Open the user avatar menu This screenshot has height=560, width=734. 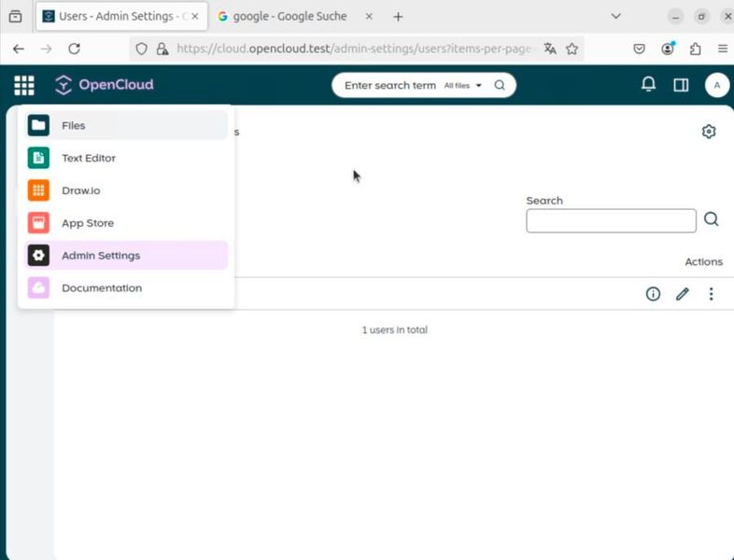click(x=716, y=85)
